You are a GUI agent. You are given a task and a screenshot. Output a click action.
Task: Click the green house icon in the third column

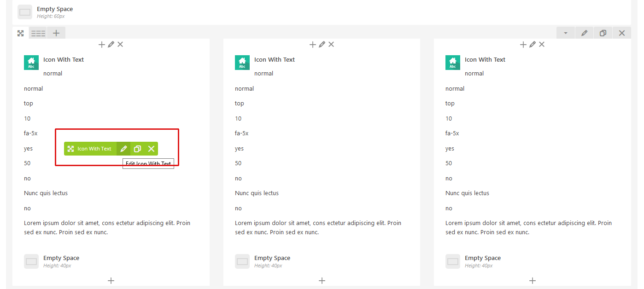[x=453, y=63]
